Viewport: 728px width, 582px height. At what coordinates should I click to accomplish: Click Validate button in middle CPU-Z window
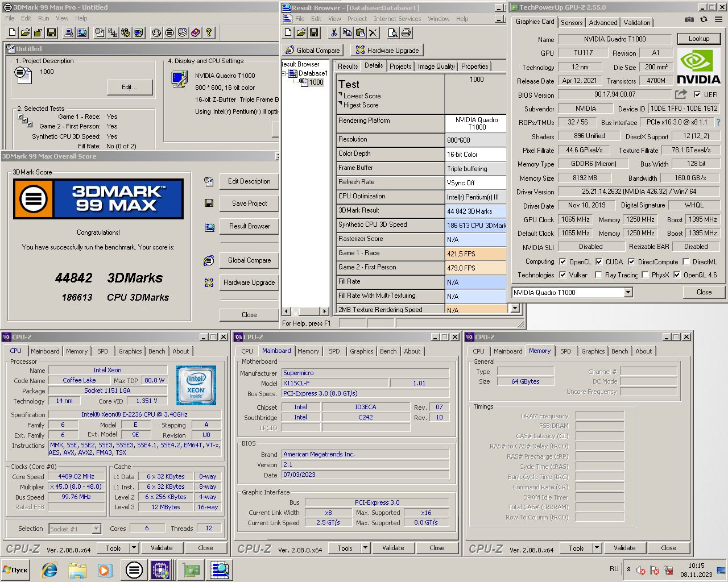[x=393, y=548]
